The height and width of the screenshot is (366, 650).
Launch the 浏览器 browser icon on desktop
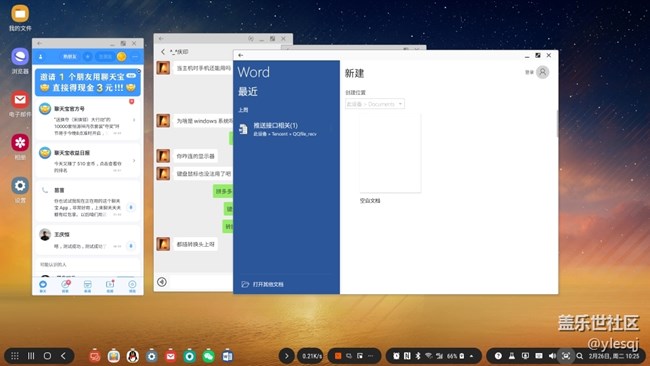(20, 56)
